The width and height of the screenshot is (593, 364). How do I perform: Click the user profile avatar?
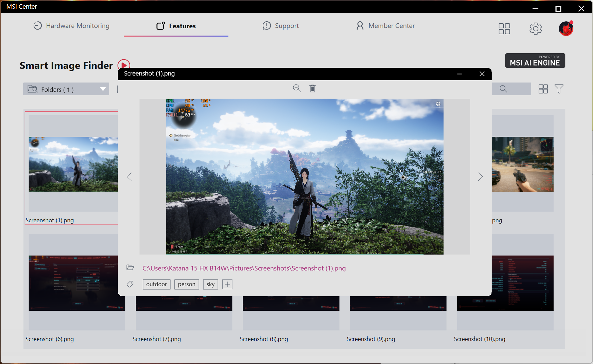click(x=566, y=29)
